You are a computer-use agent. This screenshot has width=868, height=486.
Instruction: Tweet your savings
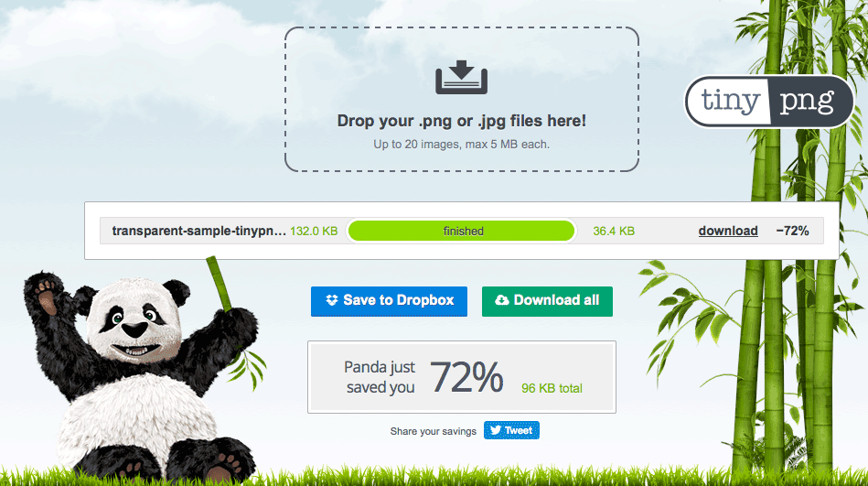(x=511, y=430)
